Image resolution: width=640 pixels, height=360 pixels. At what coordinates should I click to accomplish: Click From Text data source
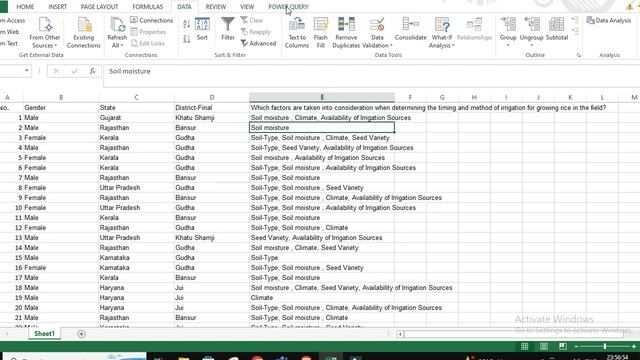(x=9, y=43)
